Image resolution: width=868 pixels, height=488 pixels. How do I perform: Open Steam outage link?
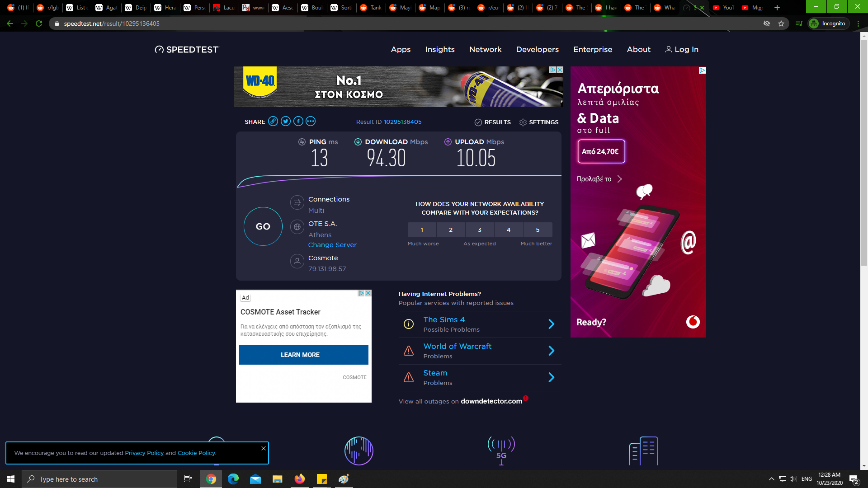coord(435,373)
